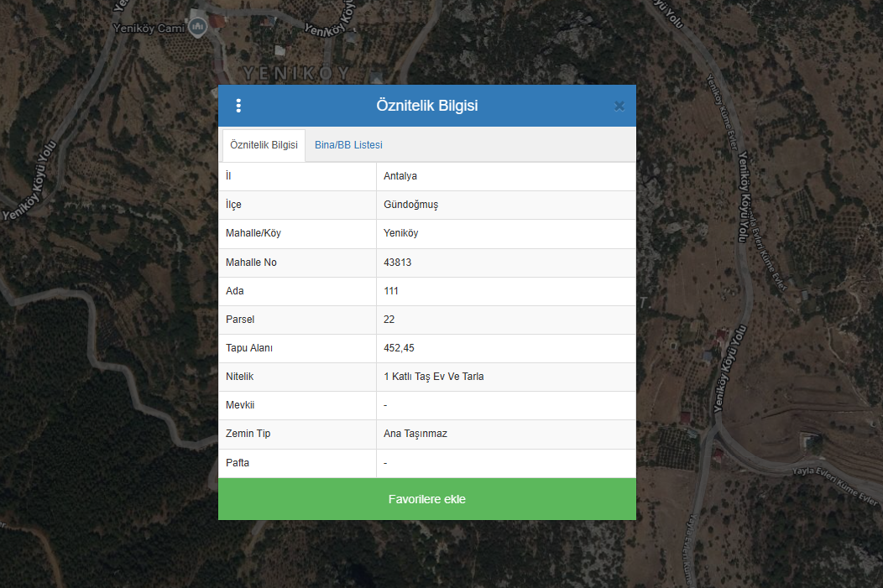
Task: Select the Pafta row label
Action: coord(238,463)
